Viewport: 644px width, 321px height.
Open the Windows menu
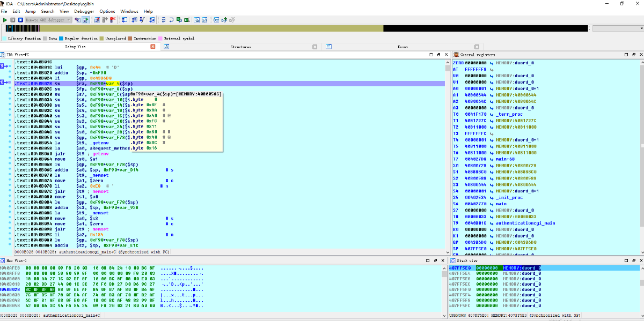click(x=129, y=11)
